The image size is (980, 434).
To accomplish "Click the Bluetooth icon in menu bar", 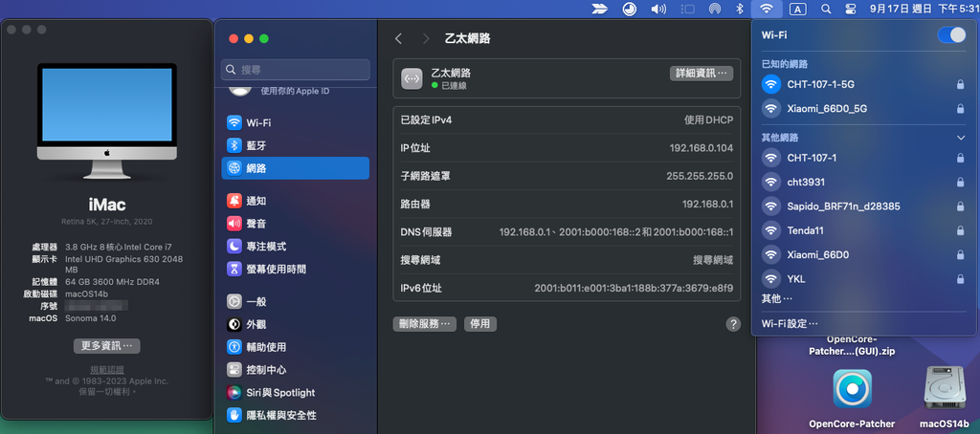I will (x=739, y=9).
